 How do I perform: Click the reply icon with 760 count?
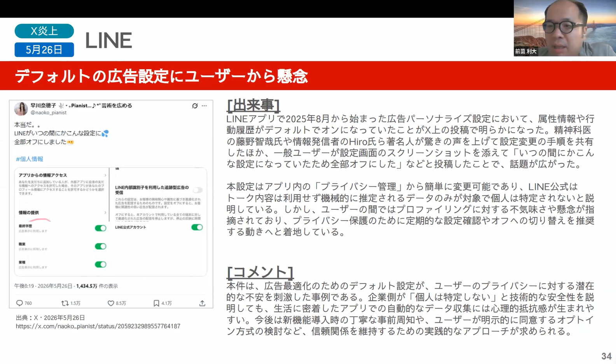coord(19,303)
